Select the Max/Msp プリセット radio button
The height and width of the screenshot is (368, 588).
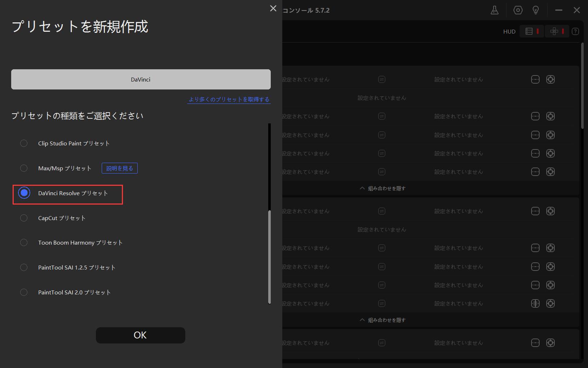coord(24,168)
